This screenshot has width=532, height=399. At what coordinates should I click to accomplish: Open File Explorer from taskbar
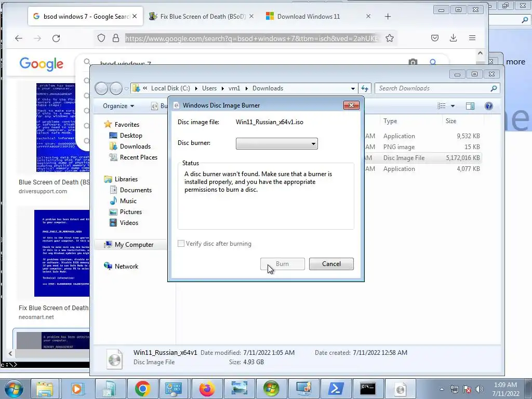click(45, 389)
